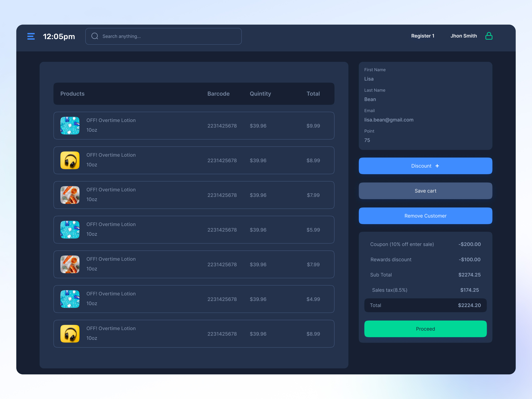The height and width of the screenshot is (399, 532).
Task: Open the hamburger menu icon
Action: tap(31, 36)
